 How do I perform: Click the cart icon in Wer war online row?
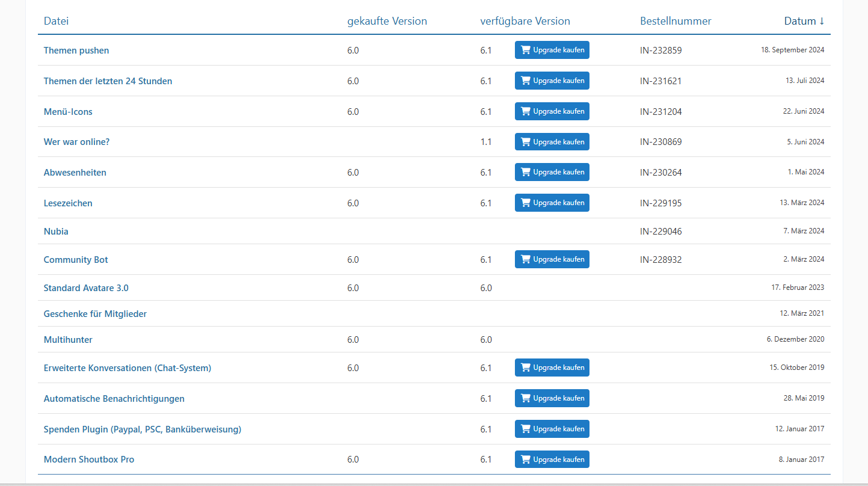526,143
